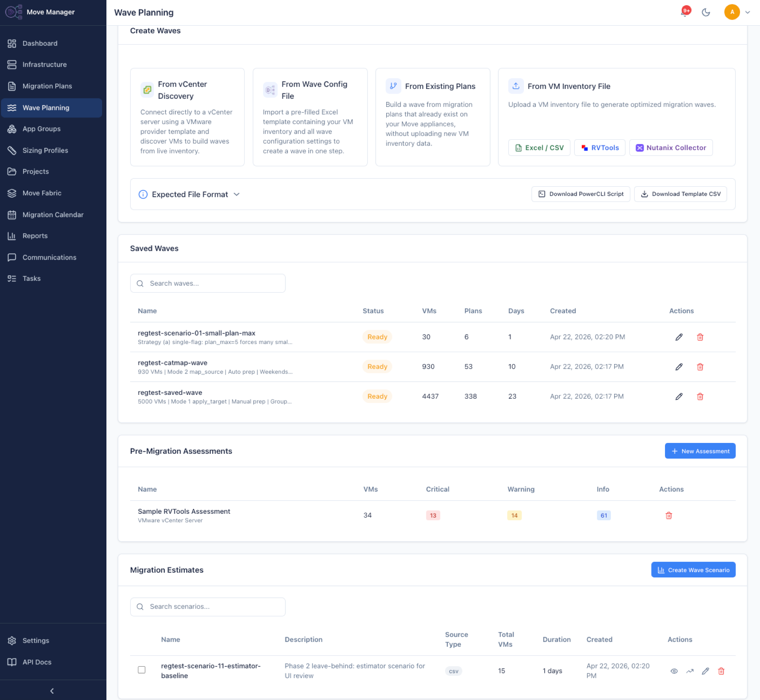Open App Groups in the sidebar

[x=51, y=129]
